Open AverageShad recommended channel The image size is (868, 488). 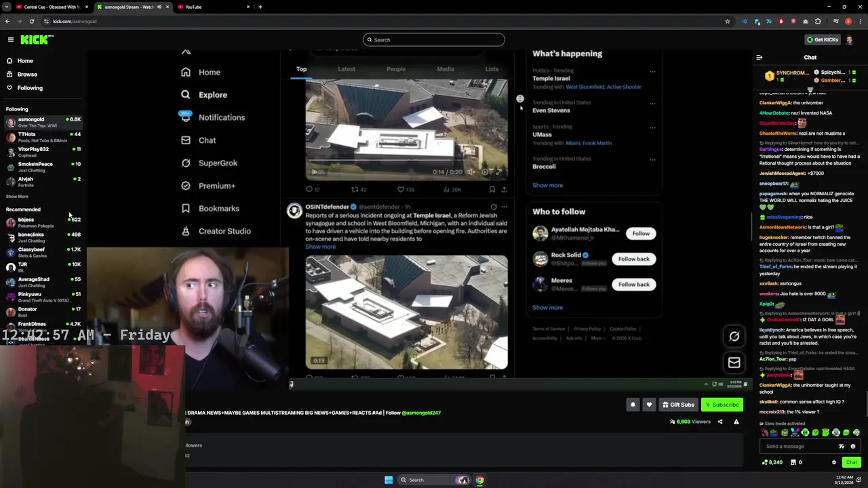pos(43,282)
